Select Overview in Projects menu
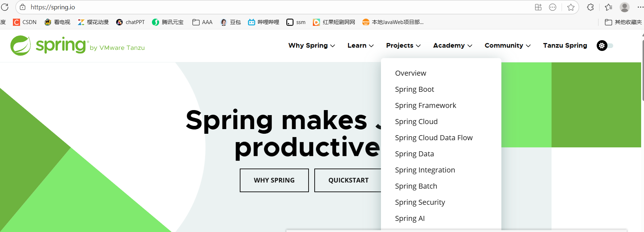This screenshot has height=232, width=644. [411, 73]
